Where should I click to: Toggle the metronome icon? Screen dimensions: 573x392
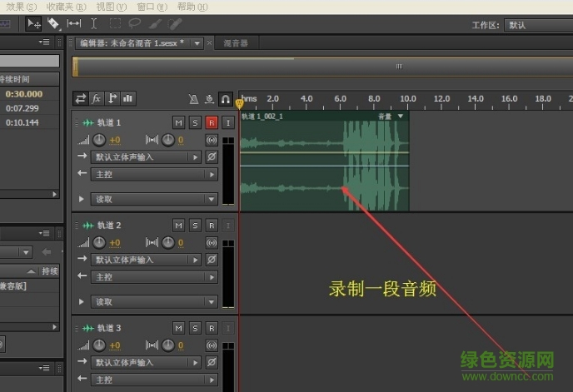click(193, 98)
